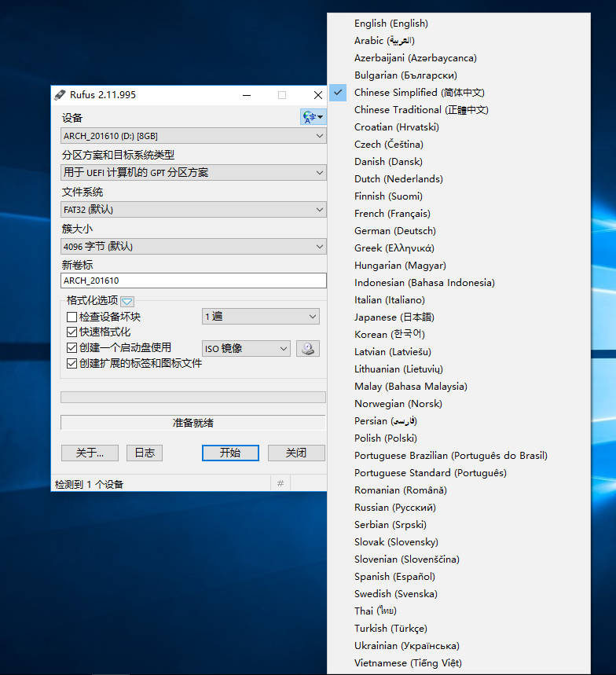
Task: Click the 日志 log button
Action: tap(145, 453)
